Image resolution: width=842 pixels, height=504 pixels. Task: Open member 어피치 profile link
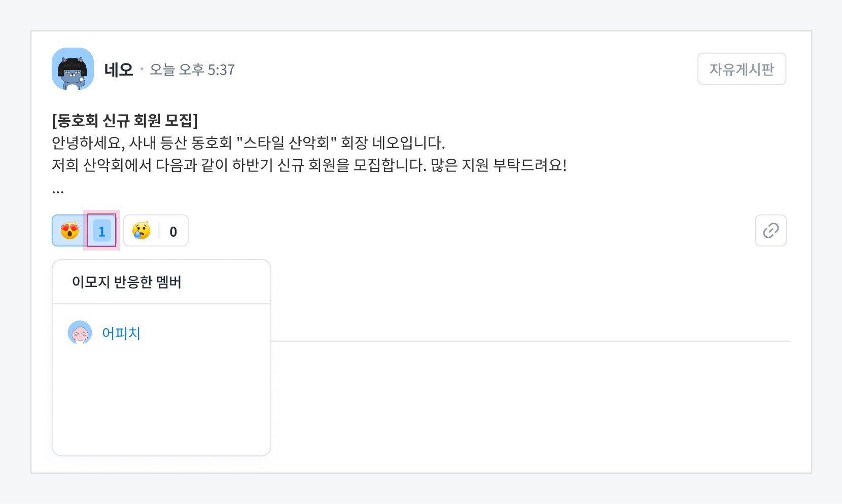(x=121, y=333)
